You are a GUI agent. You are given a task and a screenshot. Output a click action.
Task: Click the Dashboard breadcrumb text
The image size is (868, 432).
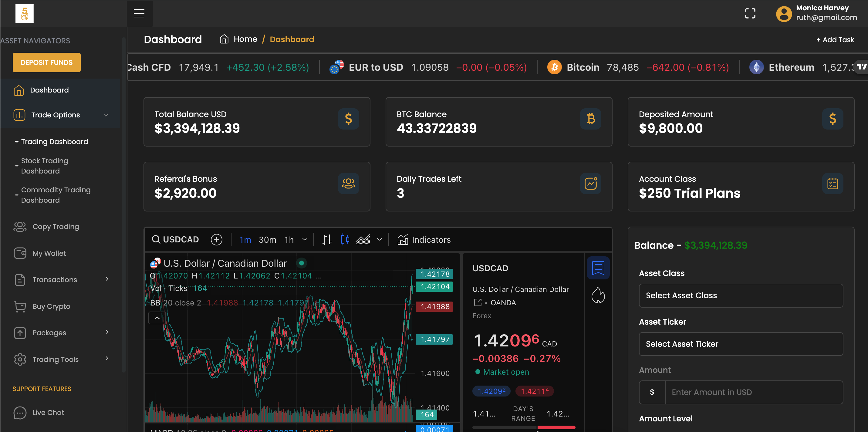click(292, 39)
